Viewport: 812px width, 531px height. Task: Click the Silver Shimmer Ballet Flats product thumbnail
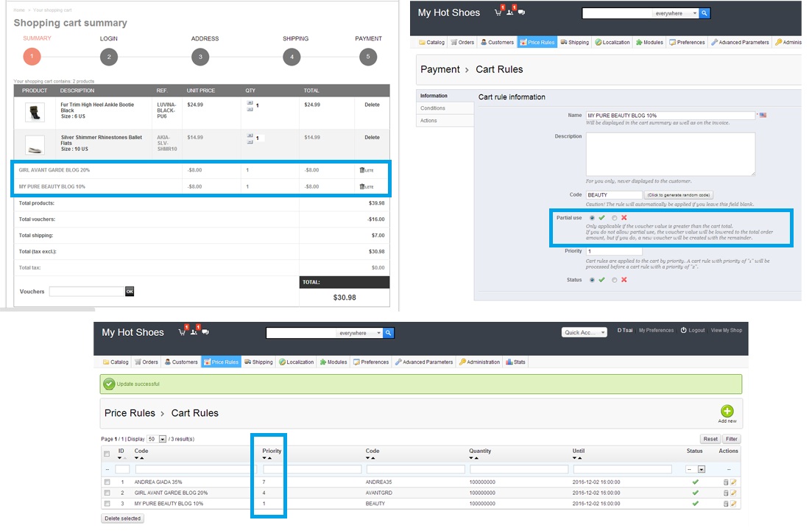click(x=35, y=146)
